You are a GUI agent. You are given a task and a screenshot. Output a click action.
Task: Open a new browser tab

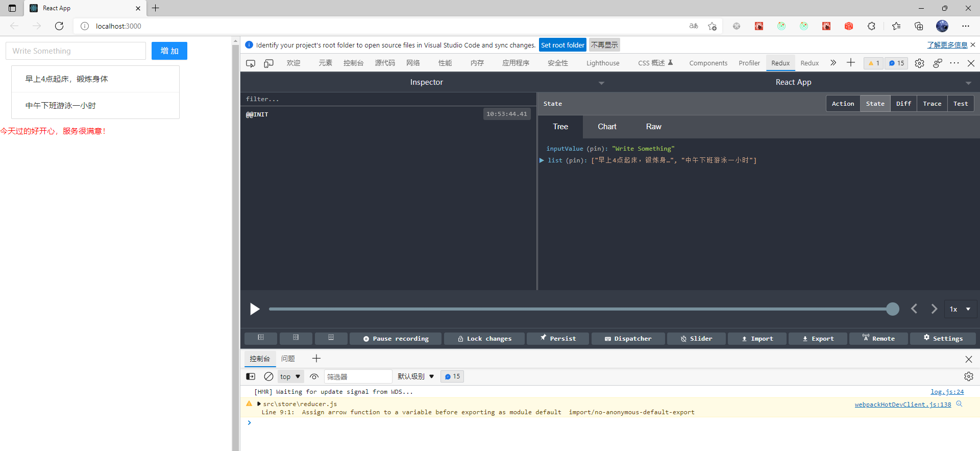(x=156, y=8)
